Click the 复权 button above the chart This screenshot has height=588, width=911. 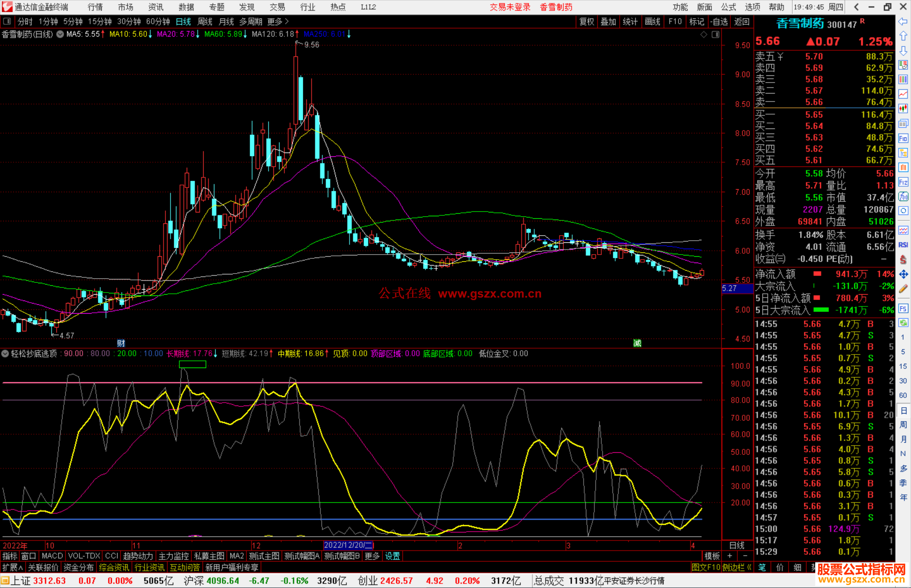[x=587, y=21]
